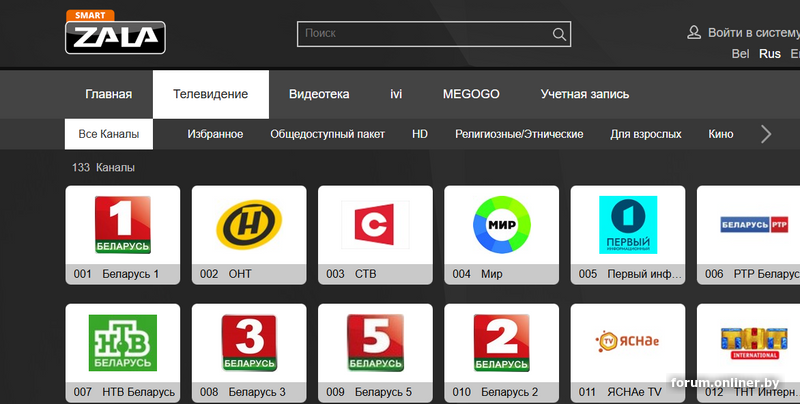The image size is (800, 404).
Task: Click the Smart ZALA logo
Action: (x=115, y=33)
